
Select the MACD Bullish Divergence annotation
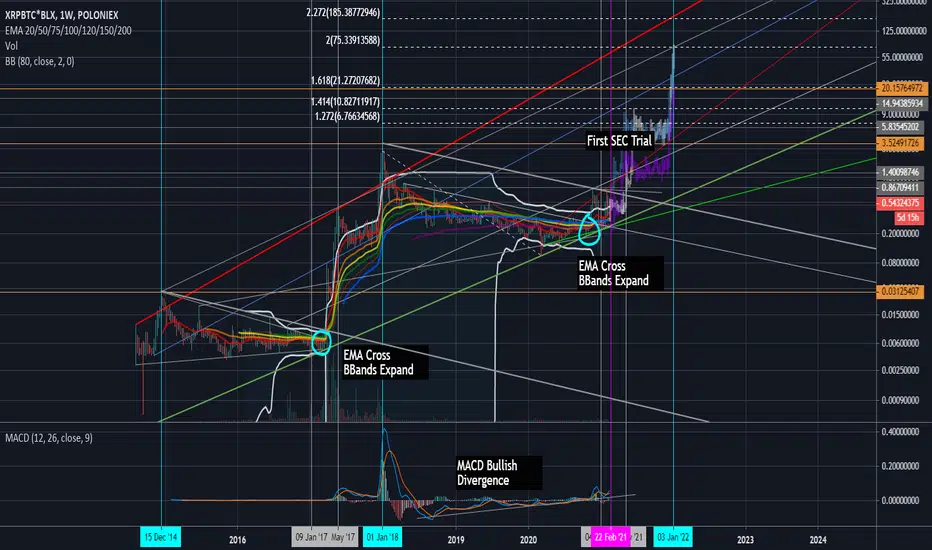coord(499,473)
